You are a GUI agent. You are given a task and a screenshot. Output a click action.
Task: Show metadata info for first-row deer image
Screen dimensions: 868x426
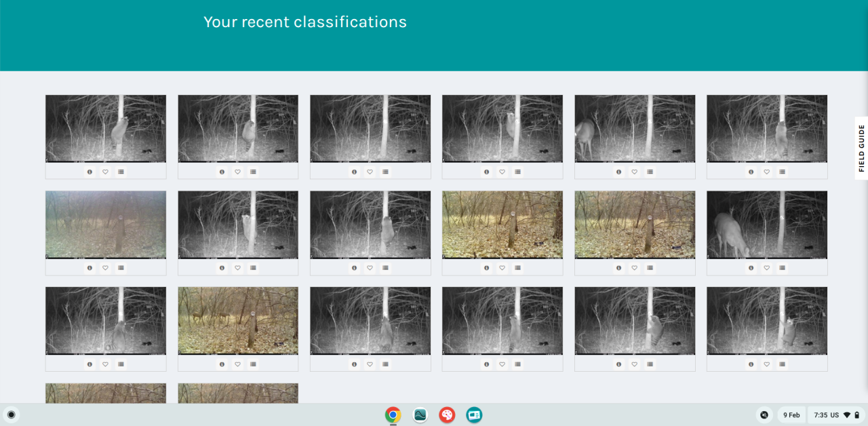pos(618,172)
